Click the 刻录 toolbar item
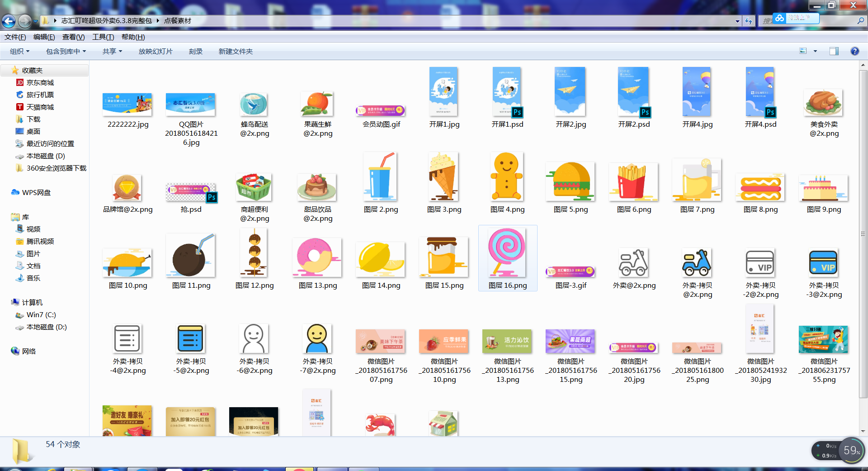The image size is (868, 471). pos(195,51)
